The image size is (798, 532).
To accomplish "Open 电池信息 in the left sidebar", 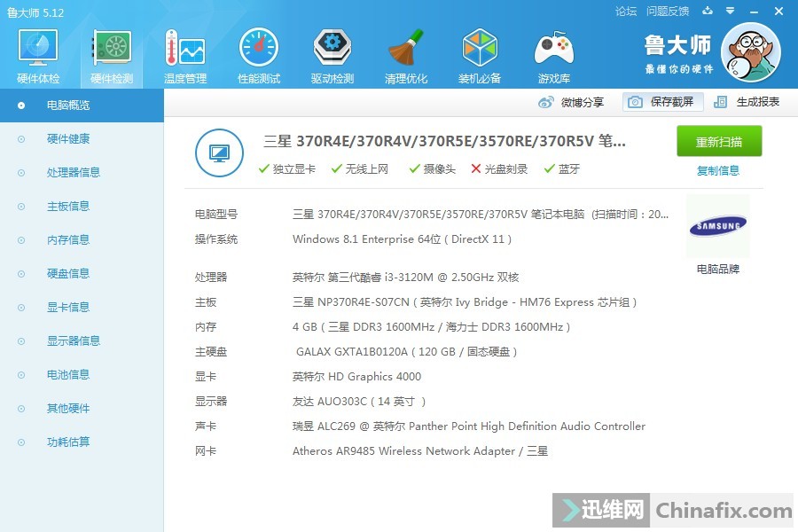I will (68, 375).
